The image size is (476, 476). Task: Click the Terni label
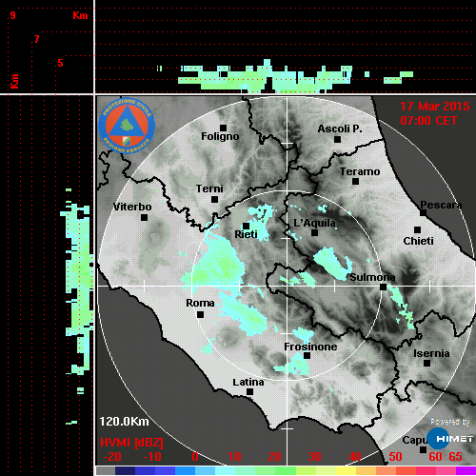click(x=209, y=188)
